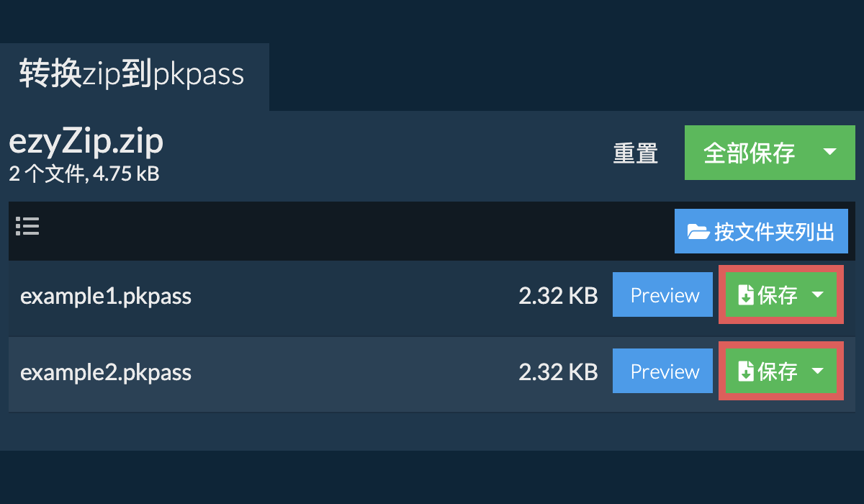This screenshot has height=504, width=864.
Task: Select the example1.pkpass file name
Action: tap(106, 296)
